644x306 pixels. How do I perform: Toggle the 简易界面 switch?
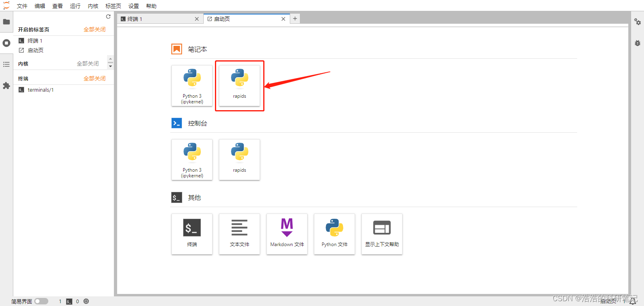(41, 301)
